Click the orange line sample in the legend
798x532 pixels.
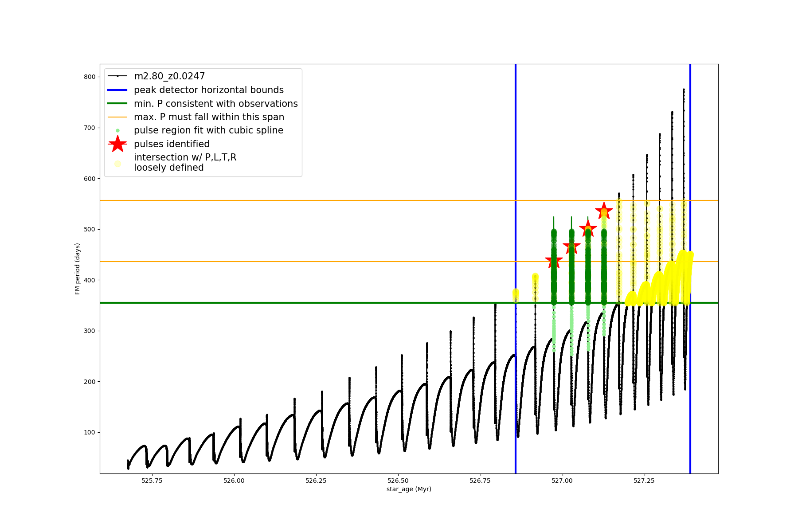click(x=117, y=117)
